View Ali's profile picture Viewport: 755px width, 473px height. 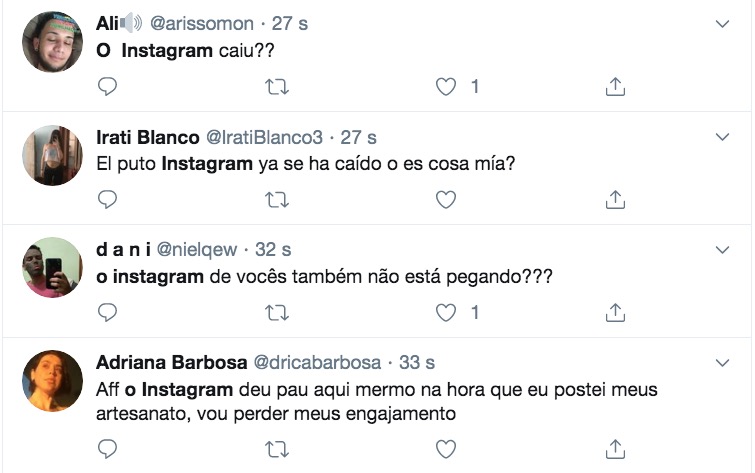(52, 42)
